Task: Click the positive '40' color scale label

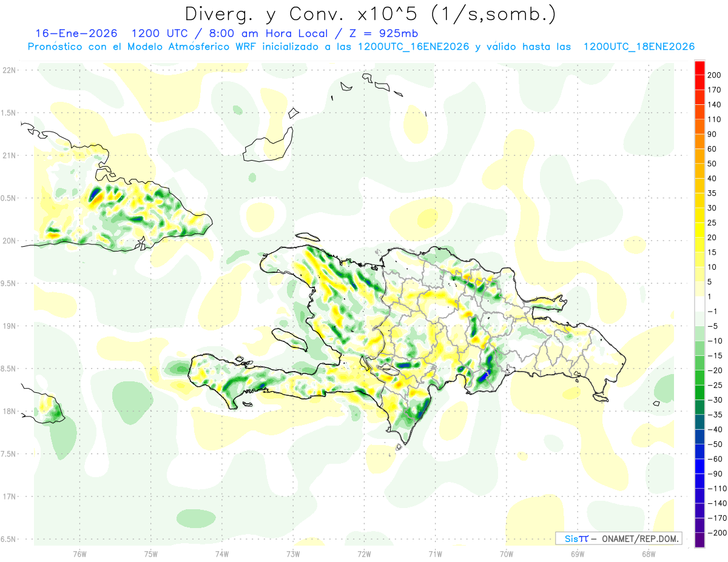Action: (713, 178)
